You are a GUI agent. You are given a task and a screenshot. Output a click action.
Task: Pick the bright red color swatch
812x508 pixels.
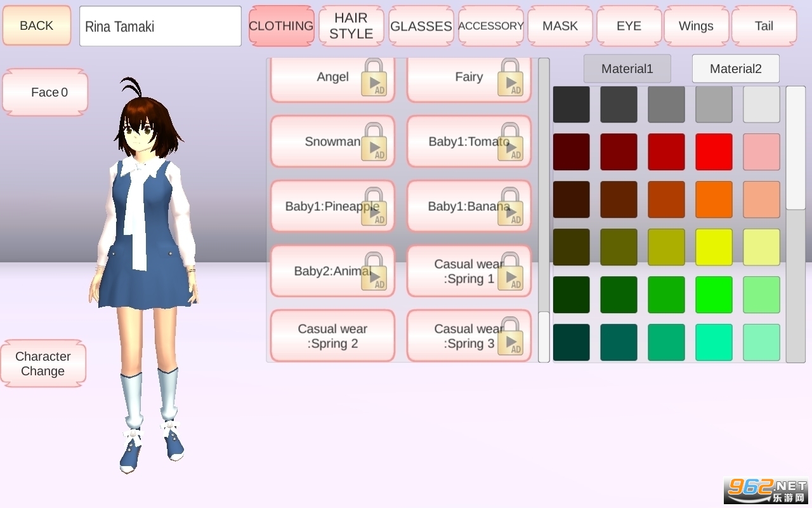point(714,152)
